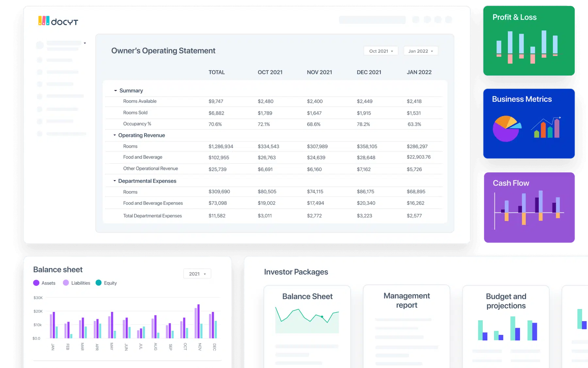Open the Oct 2021 start date dropdown
The width and height of the screenshot is (588, 368).
(381, 51)
